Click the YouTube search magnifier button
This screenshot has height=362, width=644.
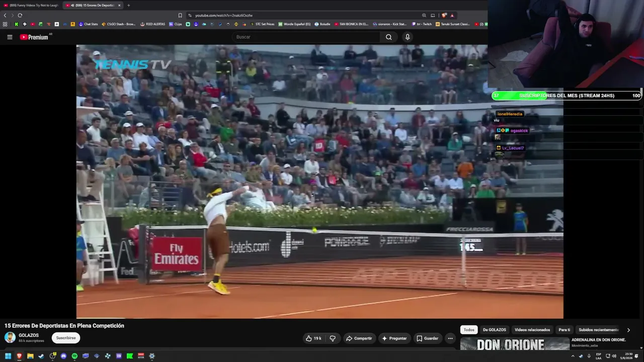[388, 37]
